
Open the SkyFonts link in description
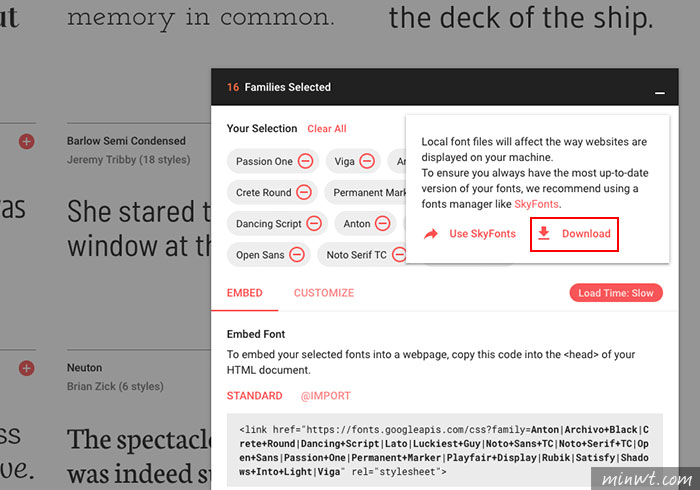coord(536,204)
